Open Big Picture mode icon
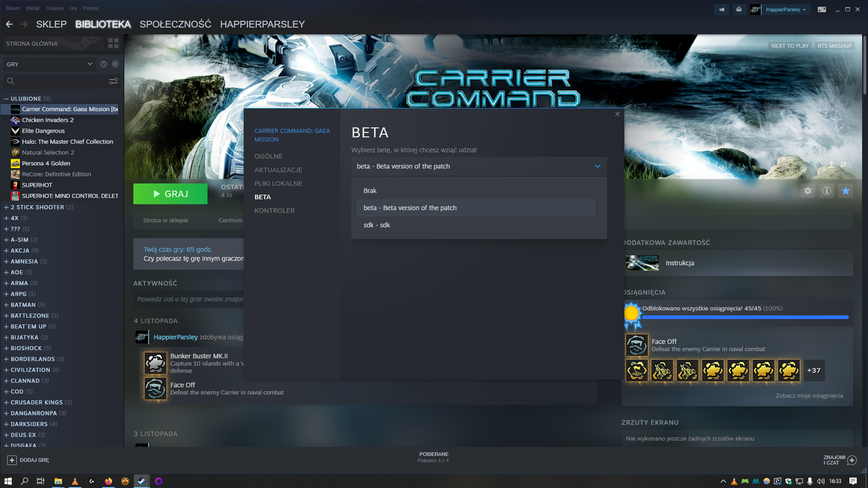 point(821,9)
